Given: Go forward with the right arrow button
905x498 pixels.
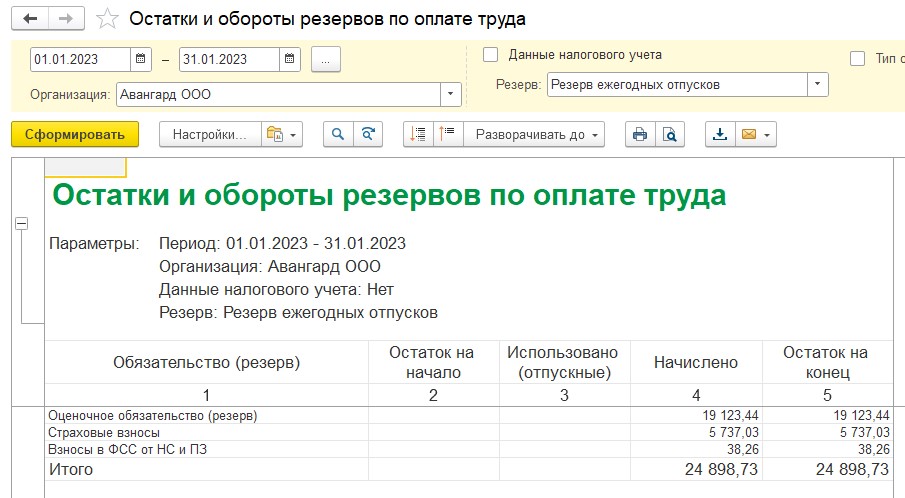Looking at the screenshot, I should pos(66,18).
